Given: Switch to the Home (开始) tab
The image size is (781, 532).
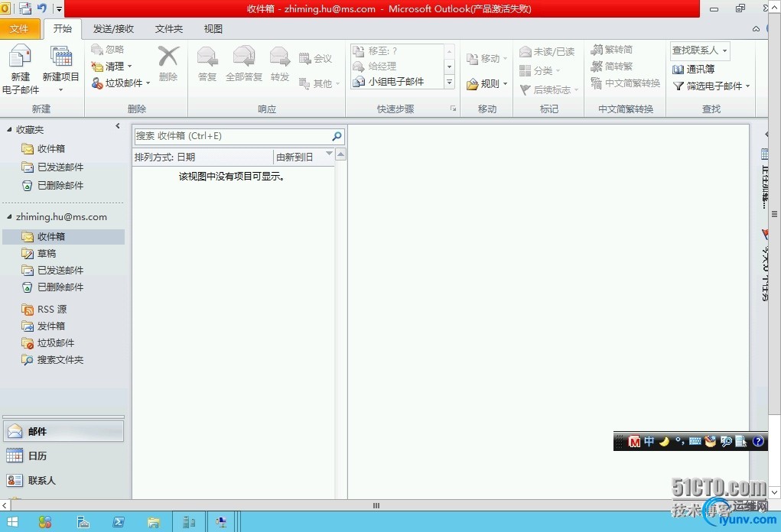Looking at the screenshot, I should click(x=62, y=29).
